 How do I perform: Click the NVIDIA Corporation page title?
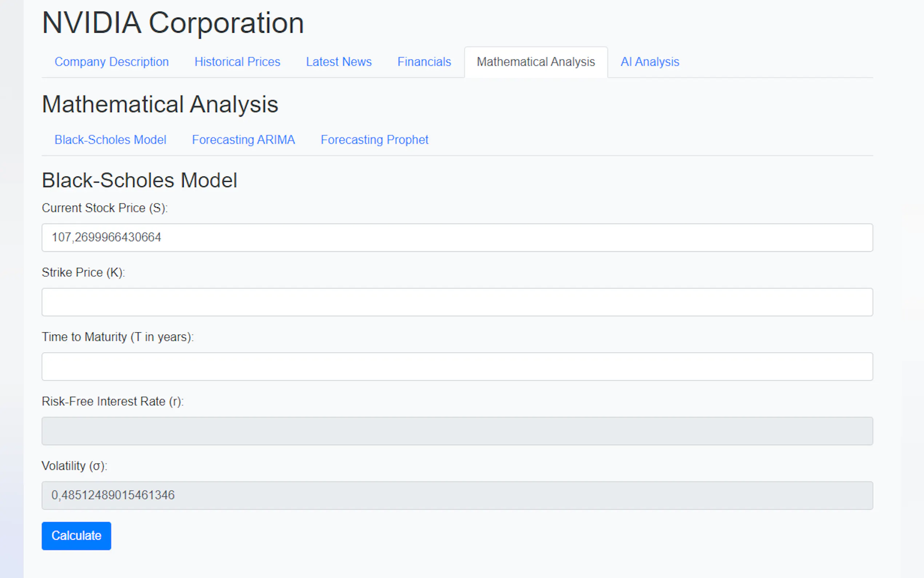click(173, 23)
